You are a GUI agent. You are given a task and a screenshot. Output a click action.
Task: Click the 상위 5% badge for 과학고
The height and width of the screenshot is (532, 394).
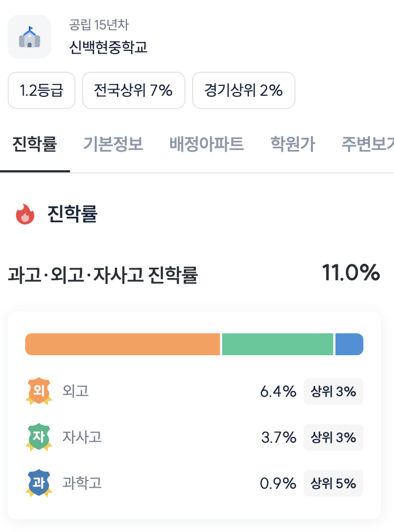click(333, 483)
